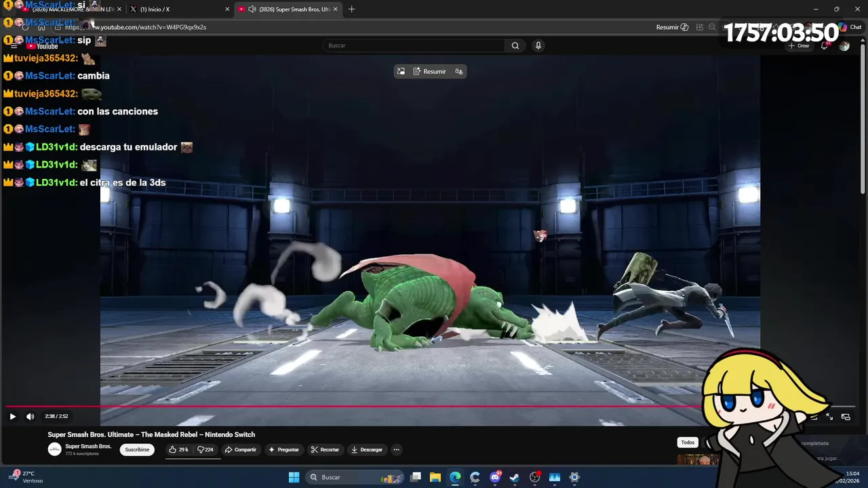868x488 pixels.
Task: Close the Super Smash Bros. tab
Action: point(335,9)
